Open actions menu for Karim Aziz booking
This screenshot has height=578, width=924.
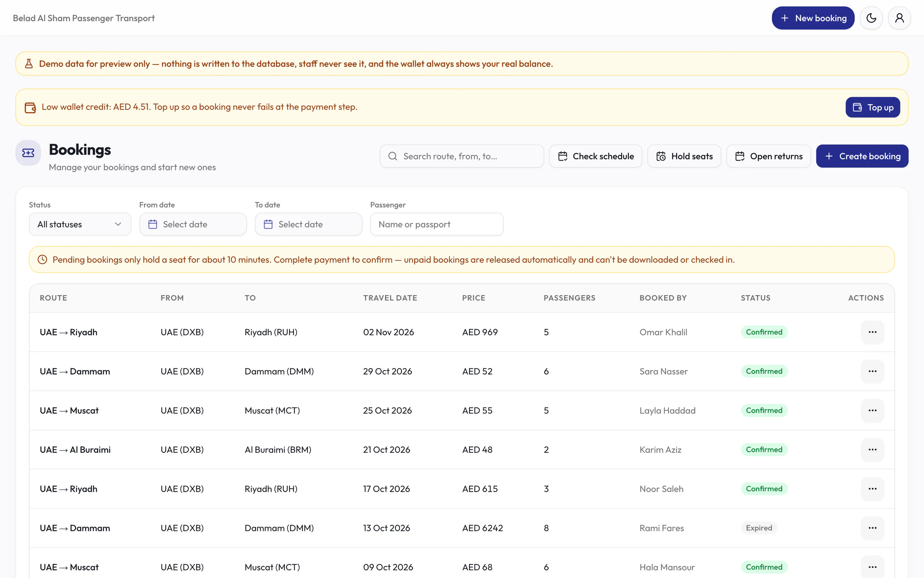pyautogui.click(x=872, y=450)
